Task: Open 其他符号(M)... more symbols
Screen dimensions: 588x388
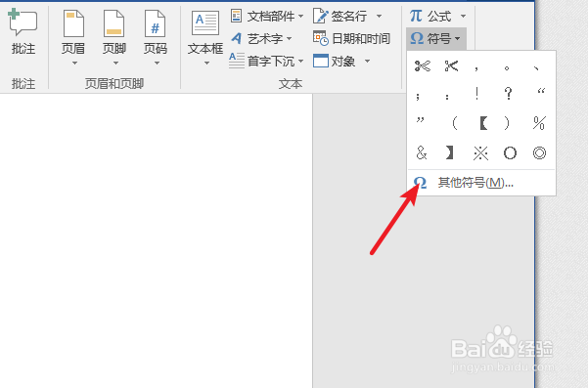Action: coord(481,183)
